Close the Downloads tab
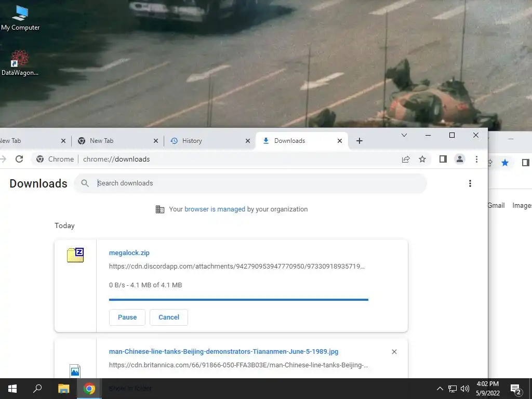532x399 pixels. click(340, 141)
